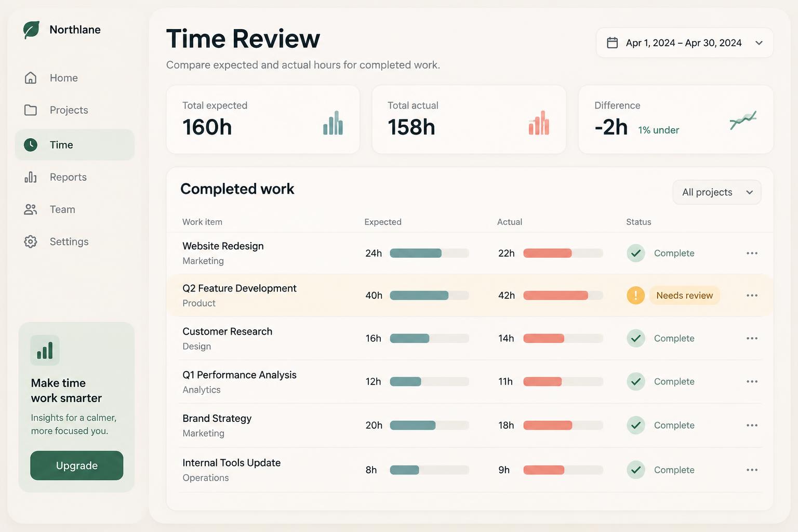Click the Brand Strategy work item name

click(x=217, y=418)
